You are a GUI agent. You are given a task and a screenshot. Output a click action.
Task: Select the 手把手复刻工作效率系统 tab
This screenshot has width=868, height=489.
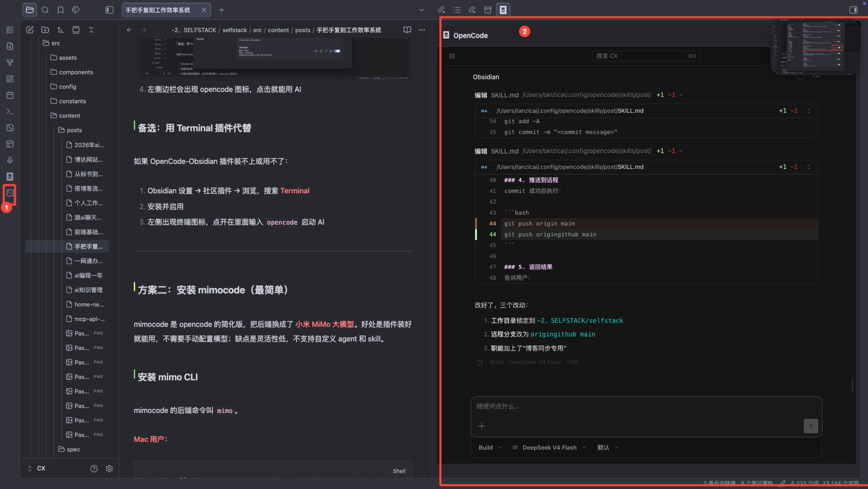pos(158,10)
